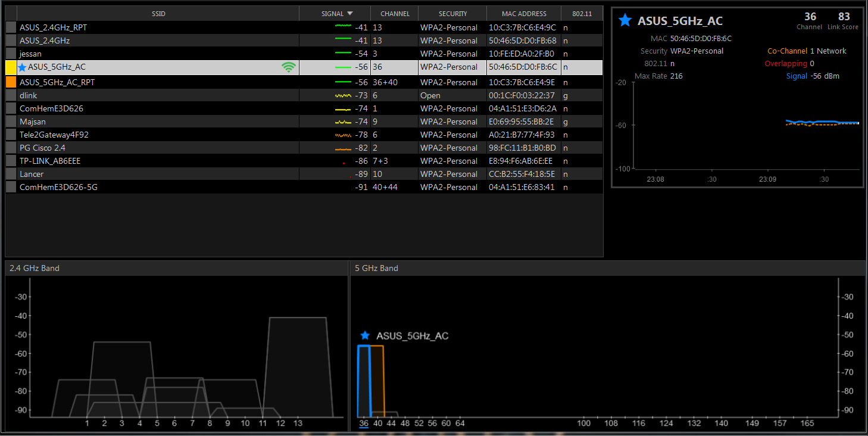This screenshot has height=436, width=868.
Task: Select the dlink network name
Action: 29,95
